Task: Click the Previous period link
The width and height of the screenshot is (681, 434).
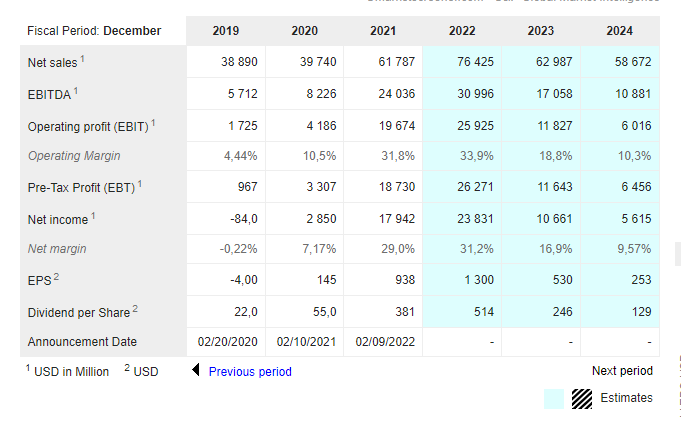Action: click(x=250, y=372)
